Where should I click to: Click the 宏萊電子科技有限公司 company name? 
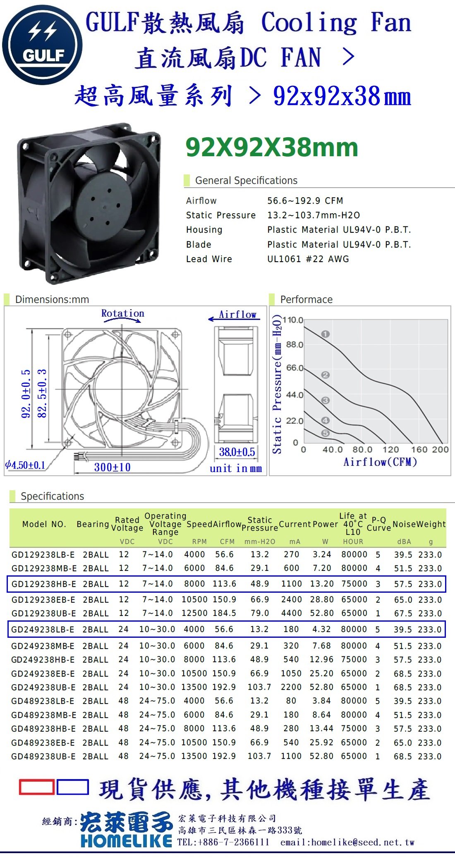point(227,818)
